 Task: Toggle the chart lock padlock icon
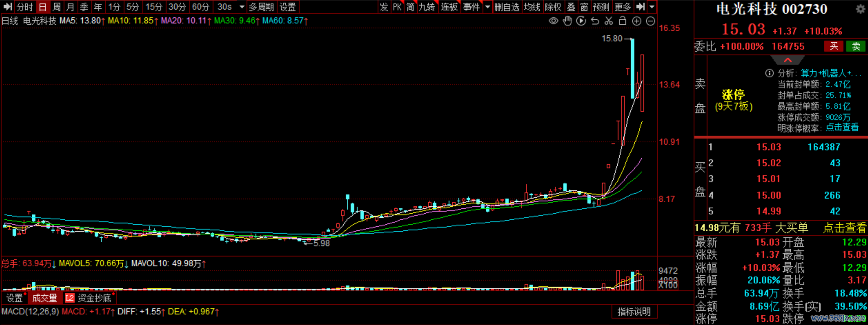pyautogui.click(x=622, y=21)
